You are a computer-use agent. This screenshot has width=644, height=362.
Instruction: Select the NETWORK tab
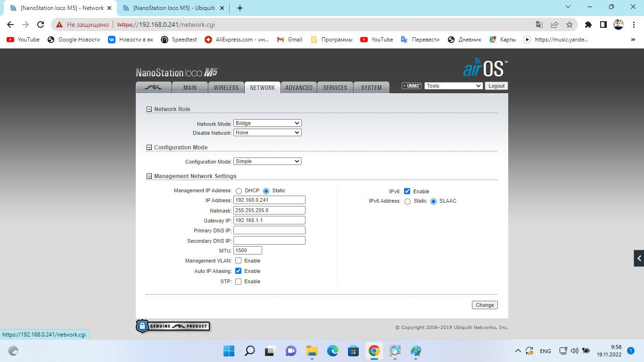click(x=263, y=88)
